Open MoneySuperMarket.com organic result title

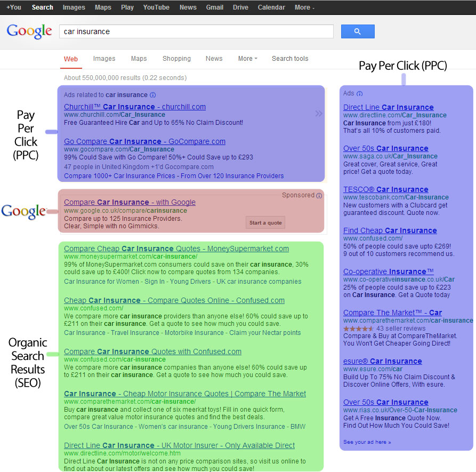click(176, 249)
